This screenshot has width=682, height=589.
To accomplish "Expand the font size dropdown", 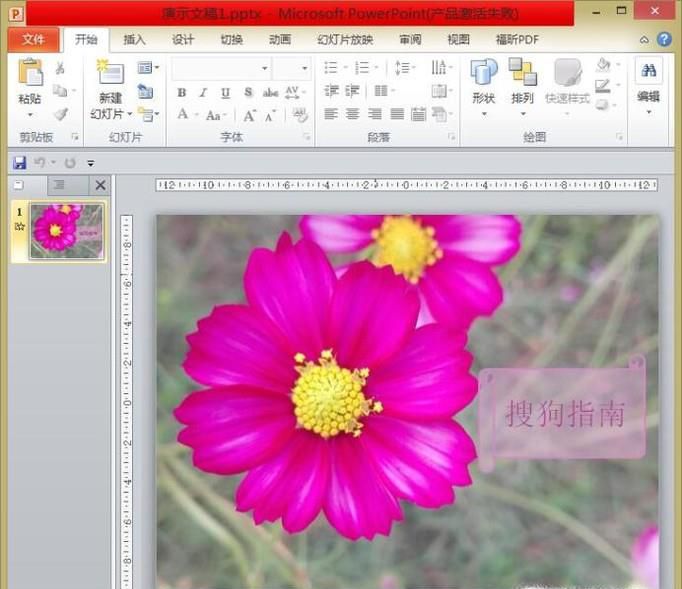I will point(304,68).
